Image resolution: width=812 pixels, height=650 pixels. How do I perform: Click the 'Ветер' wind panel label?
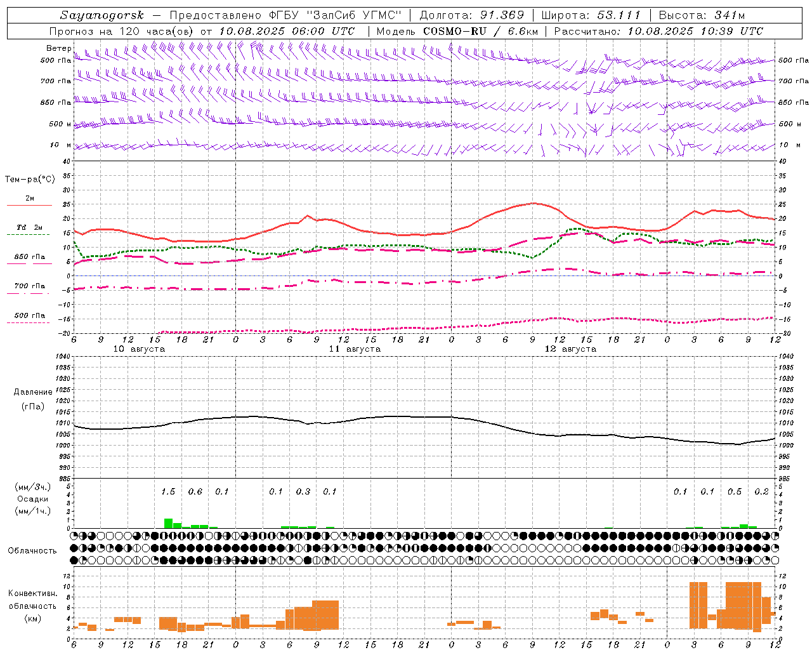pos(58,48)
